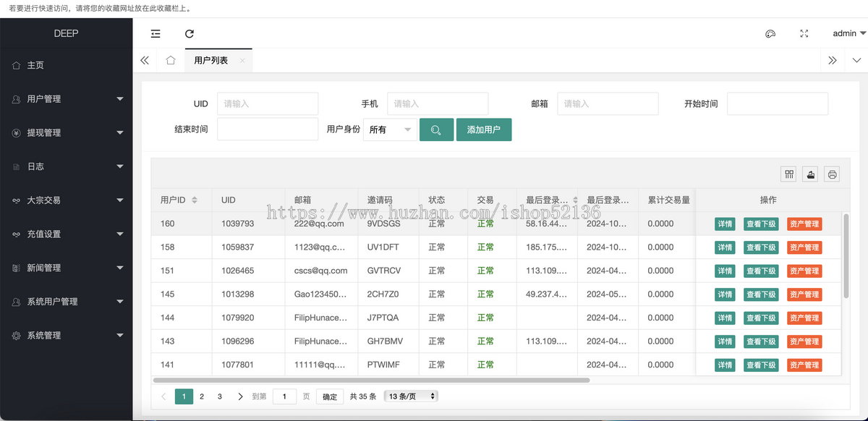
Task: Expand the 日志 sidebar menu
Action: [x=67, y=166]
